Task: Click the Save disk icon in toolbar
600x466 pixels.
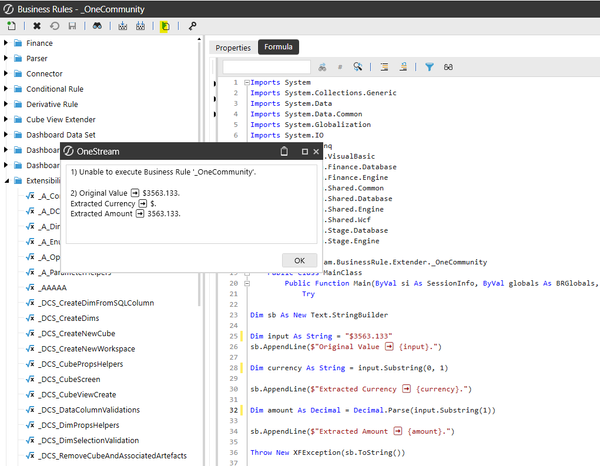Action: point(72,26)
